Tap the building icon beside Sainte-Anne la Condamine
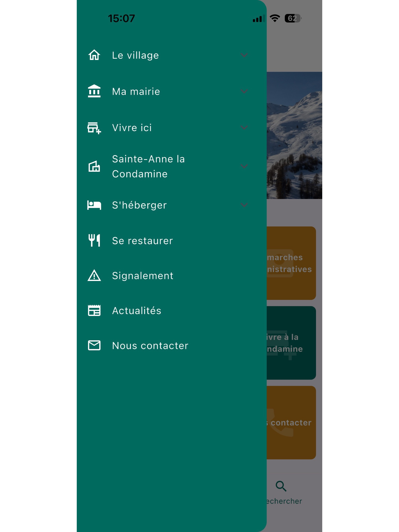This screenshot has width=399, height=532. click(94, 166)
